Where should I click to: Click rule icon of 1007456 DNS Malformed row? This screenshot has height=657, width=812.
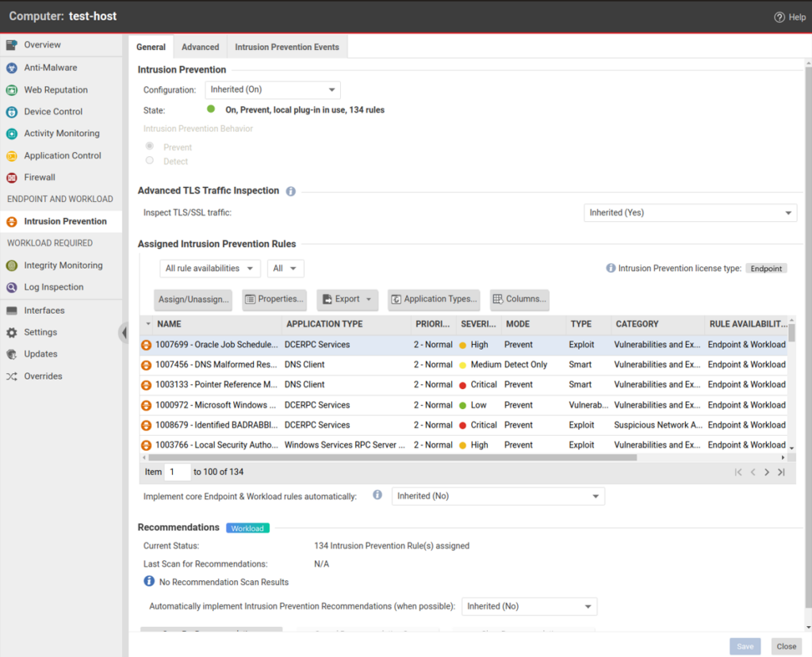(147, 365)
